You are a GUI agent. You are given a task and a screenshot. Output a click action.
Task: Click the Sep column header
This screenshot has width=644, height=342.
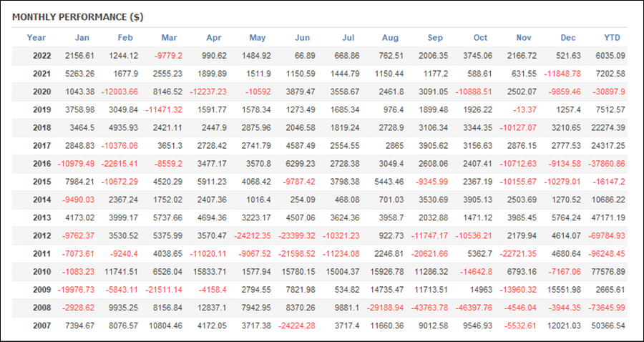[435, 38]
